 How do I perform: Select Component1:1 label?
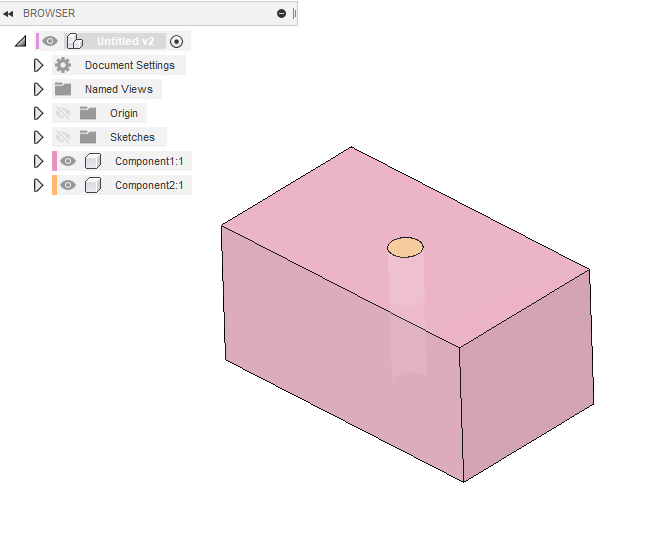[x=149, y=161]
